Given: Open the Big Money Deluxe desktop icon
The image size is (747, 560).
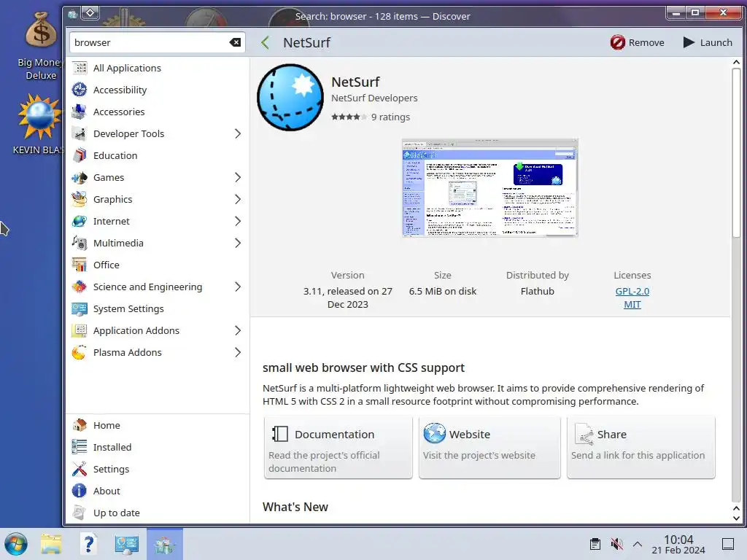Looking at the screenshot, I should click(41, 46).
